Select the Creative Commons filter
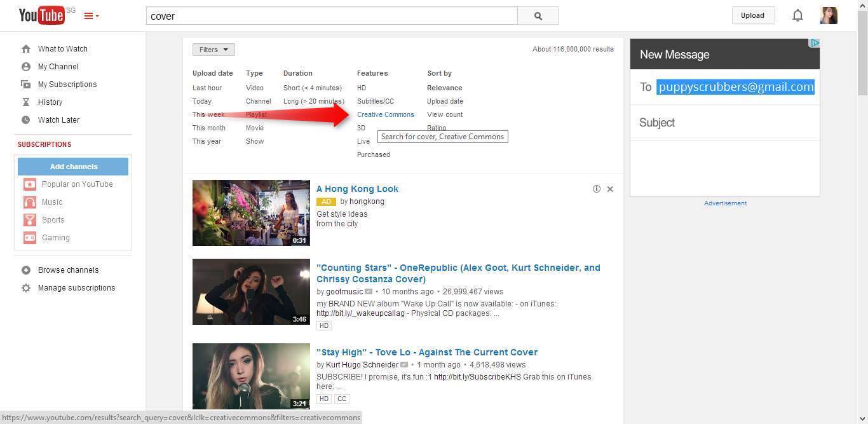The image size is (868, 424). (x=386, y=115)
